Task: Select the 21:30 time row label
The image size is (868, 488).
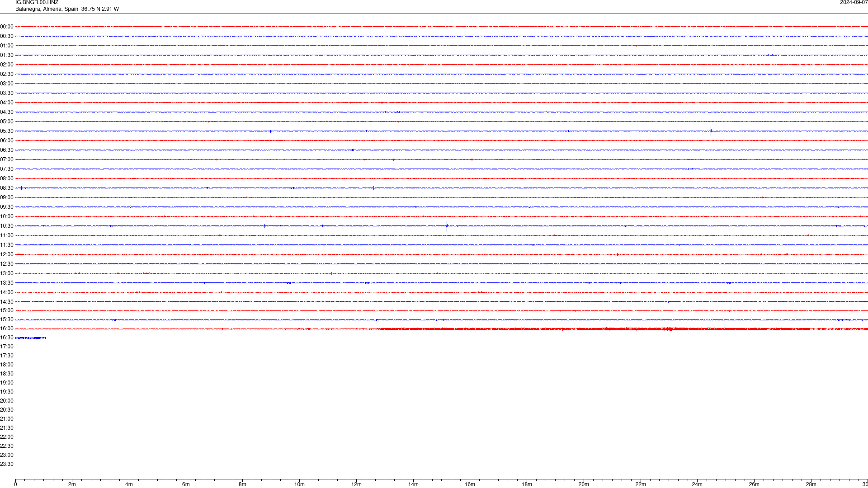Action: click(x=7, y=428)
